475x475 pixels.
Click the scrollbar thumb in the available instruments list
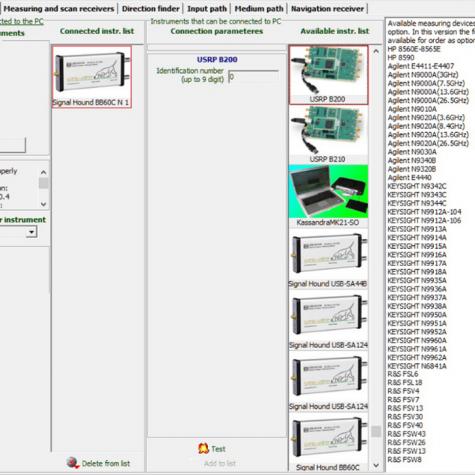click(376, 431)
